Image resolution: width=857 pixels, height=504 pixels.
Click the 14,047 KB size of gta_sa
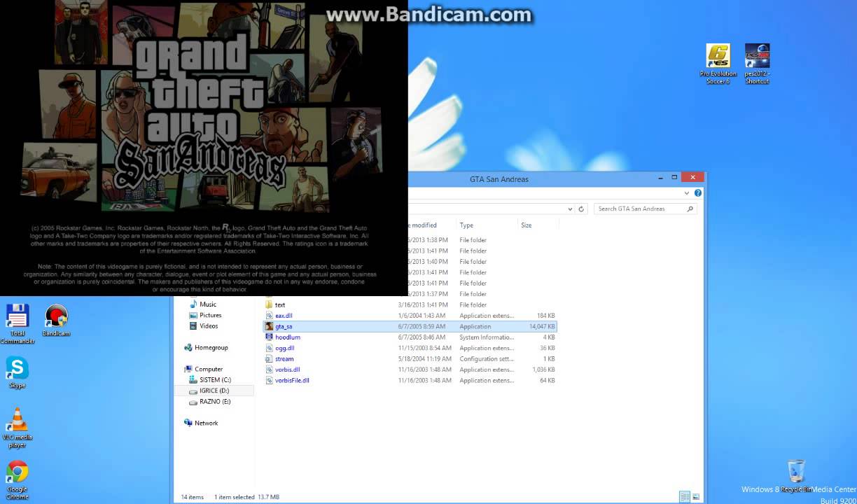pyautogui.click(x=543, y=327)
